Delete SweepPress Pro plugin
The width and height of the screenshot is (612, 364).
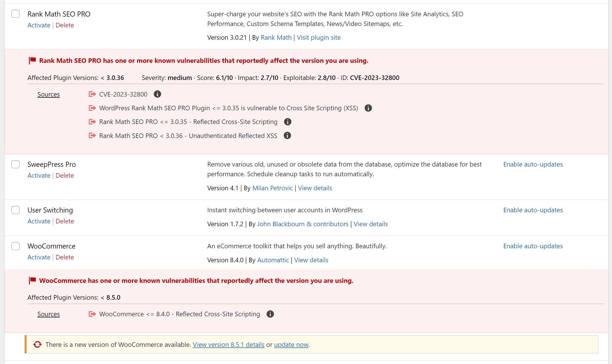pos(65,175)
